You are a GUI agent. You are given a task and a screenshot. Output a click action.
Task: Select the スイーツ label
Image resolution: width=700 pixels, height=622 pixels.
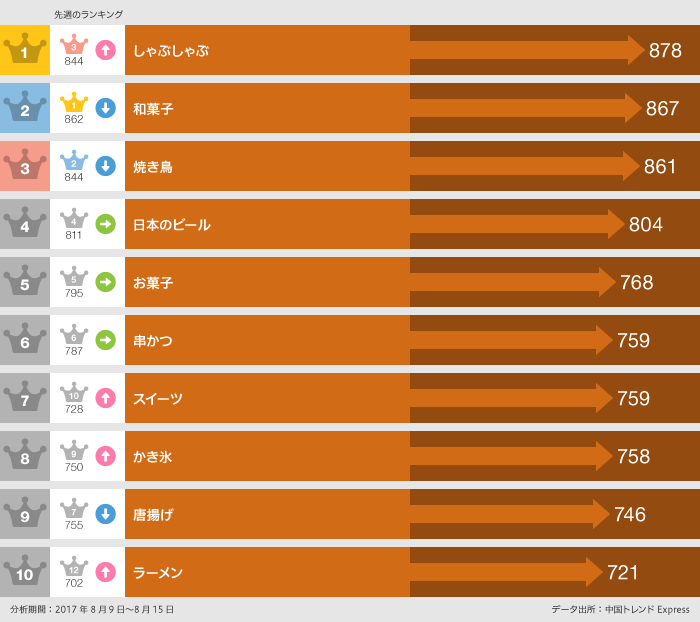click(158, 399)
